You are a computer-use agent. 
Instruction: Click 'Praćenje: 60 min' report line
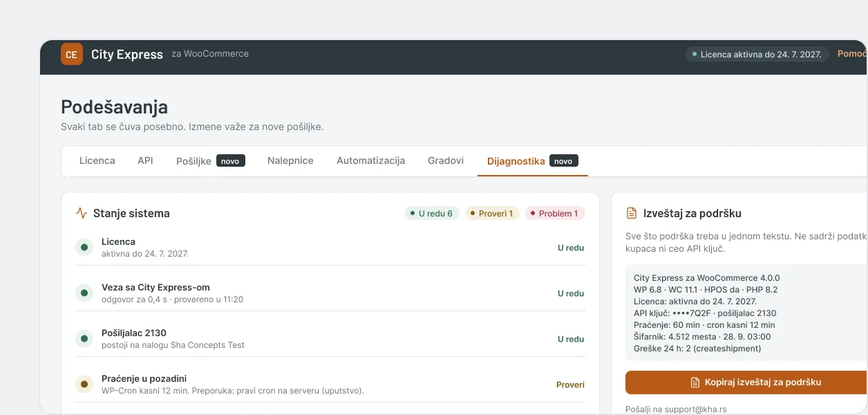(x=704, y=325)
